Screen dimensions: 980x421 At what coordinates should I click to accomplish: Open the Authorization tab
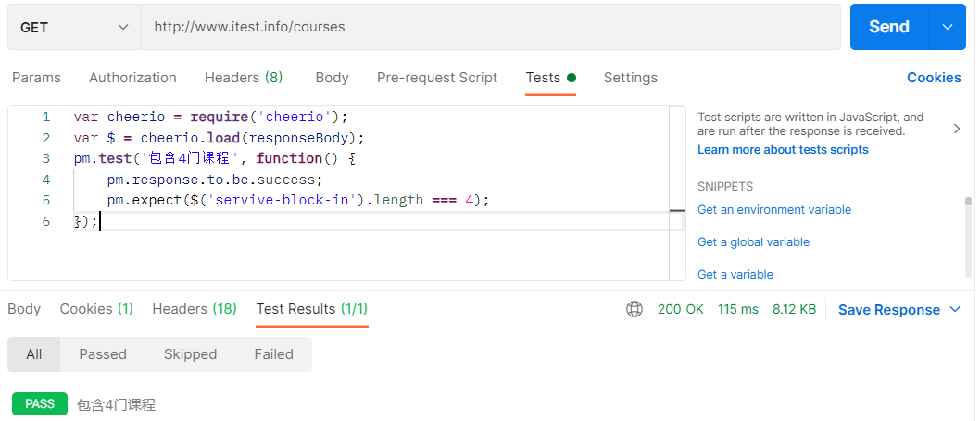click(x=132, y=78)
